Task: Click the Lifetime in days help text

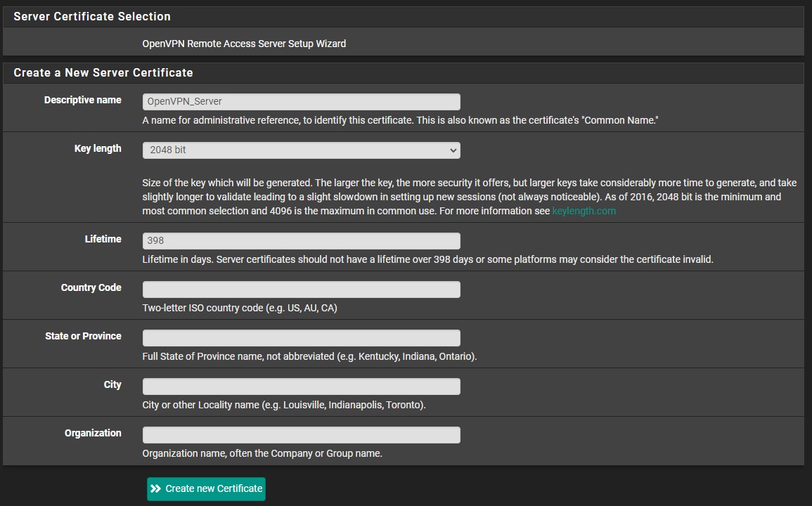Action: click(427, 259)
